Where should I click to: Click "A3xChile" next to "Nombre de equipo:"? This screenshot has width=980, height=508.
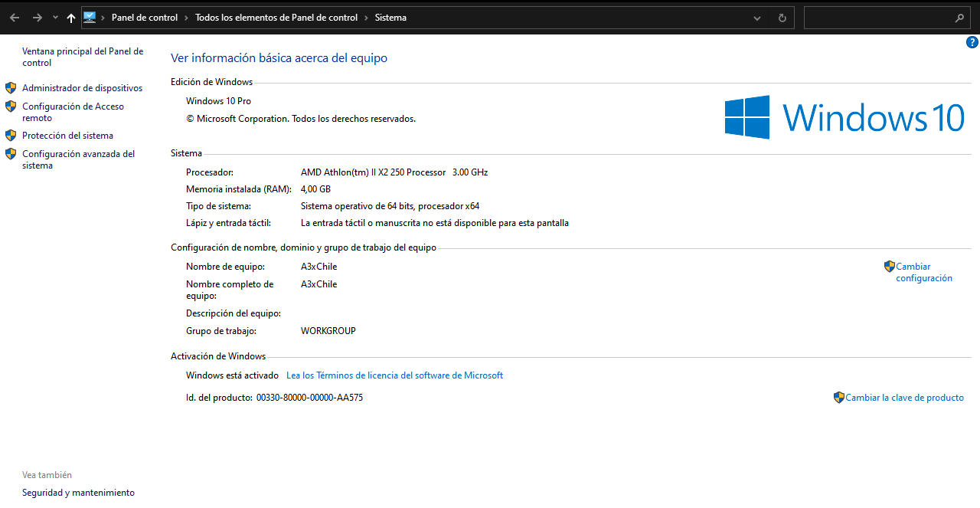(318, 267)
